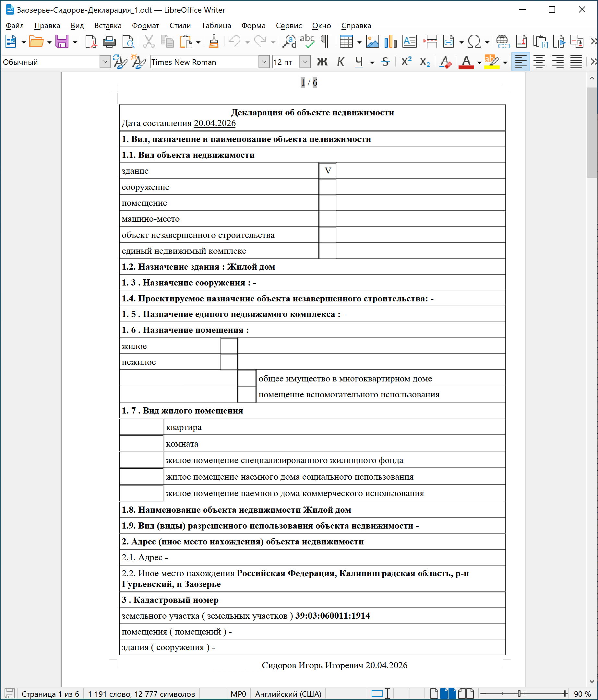Apply yellow highlighting color
The image size is (598, 700).
[492, 62]
